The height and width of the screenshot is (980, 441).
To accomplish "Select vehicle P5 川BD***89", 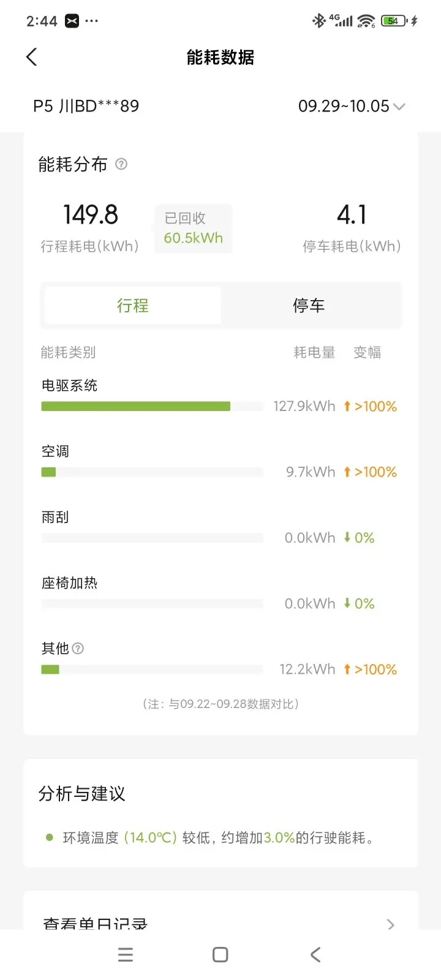I will click(86, 107).
